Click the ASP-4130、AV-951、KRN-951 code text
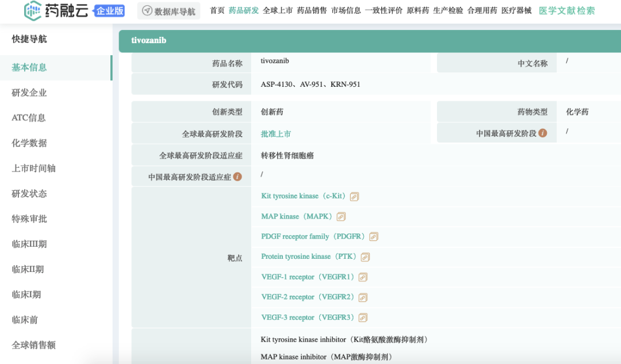The image size is (621, 364). (x=310, y=85)
